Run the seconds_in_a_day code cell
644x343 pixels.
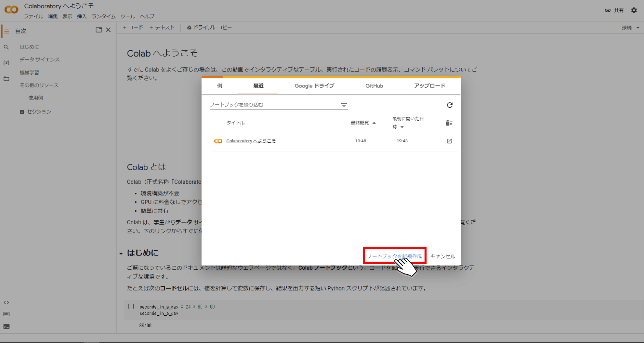click(x=131, y=306)
